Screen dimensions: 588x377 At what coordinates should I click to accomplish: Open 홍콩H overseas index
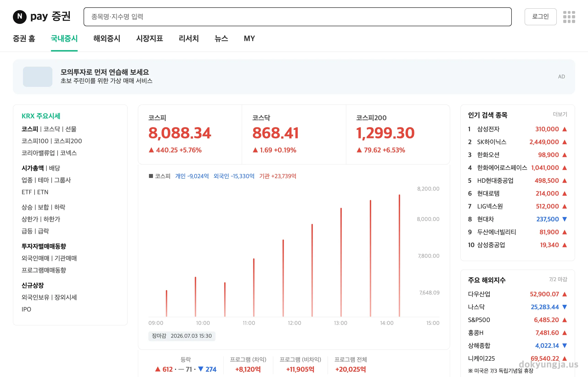517,333
